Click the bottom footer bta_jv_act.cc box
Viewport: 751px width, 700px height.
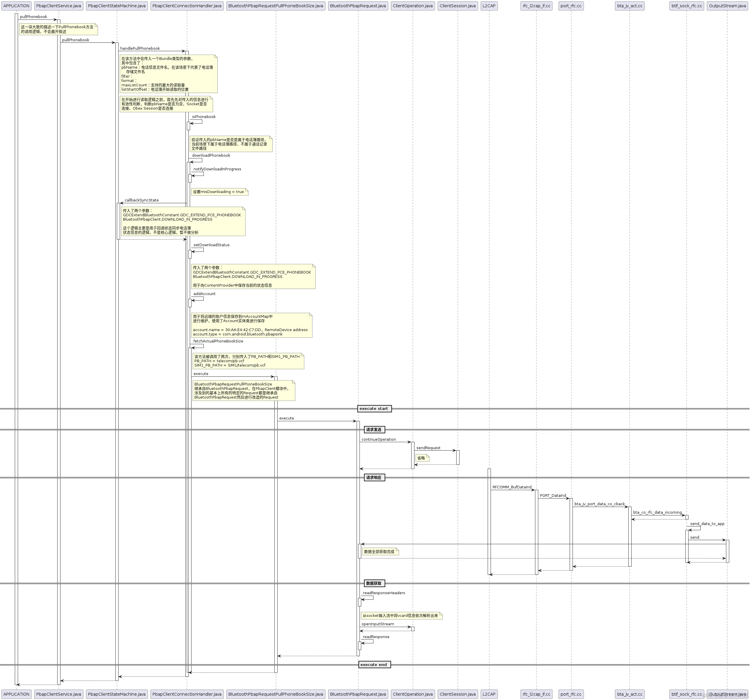coord(630,694)
